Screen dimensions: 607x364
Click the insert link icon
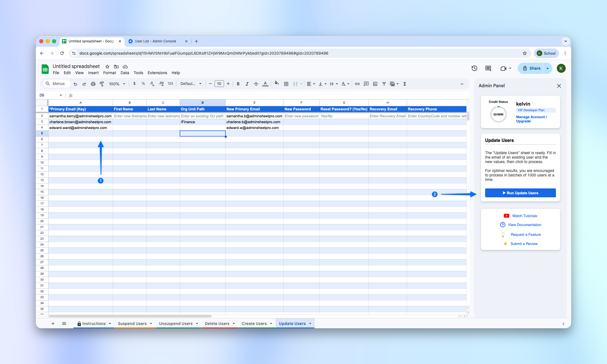click(x=357, y=84)
